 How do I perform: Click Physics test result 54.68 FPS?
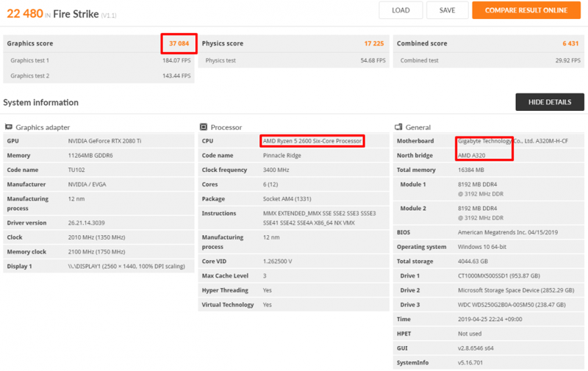tap(373, 60)
